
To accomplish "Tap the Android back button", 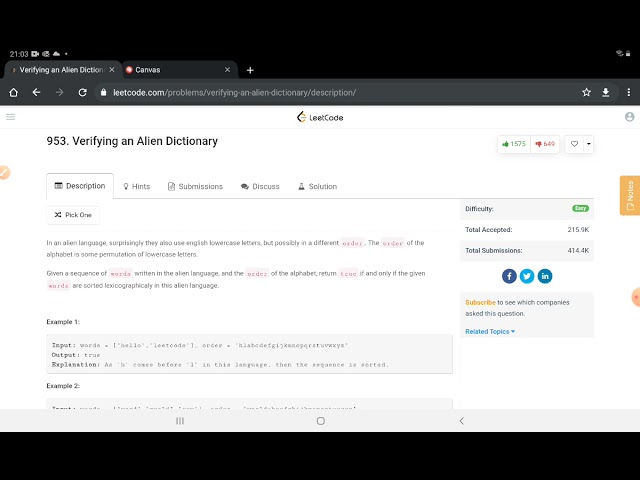I will click(x=462, y=421).
